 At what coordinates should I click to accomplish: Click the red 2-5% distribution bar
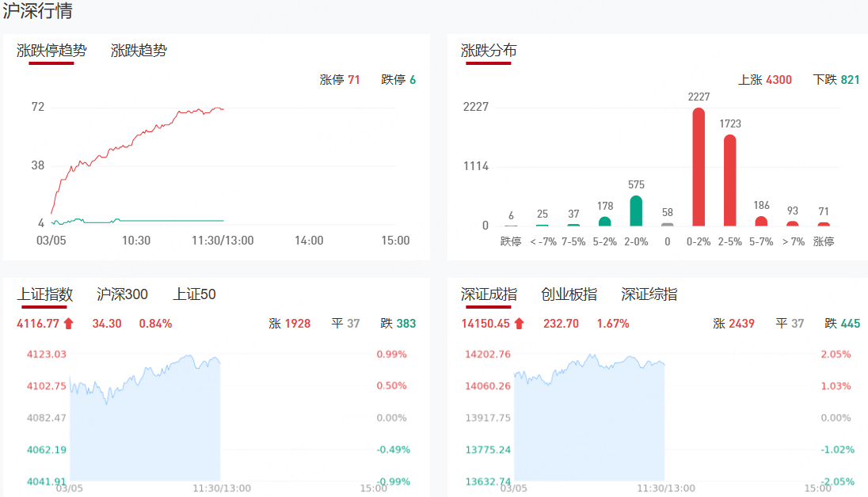pyautogui.click(x=729, y=180)
